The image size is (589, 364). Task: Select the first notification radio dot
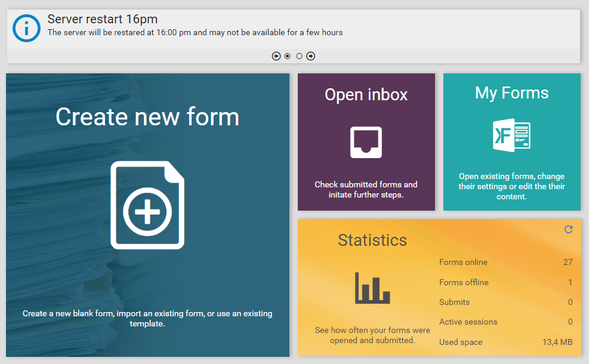(x=288, y=56)
